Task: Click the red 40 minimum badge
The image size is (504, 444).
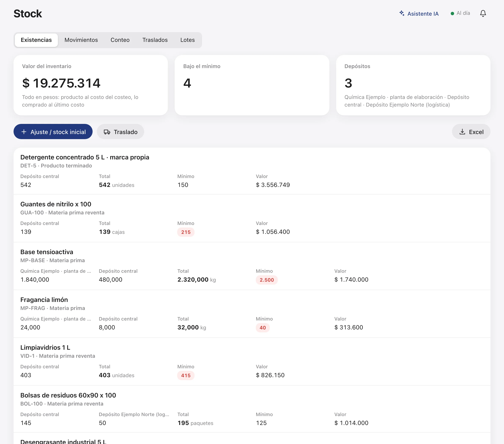Action: [x=263, y=328]
